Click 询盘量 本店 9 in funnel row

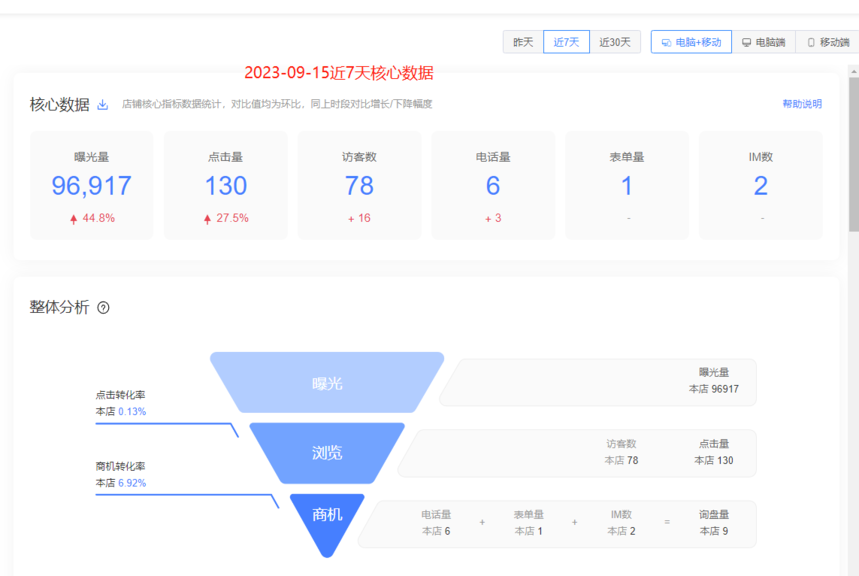click(x=714, y=523)
